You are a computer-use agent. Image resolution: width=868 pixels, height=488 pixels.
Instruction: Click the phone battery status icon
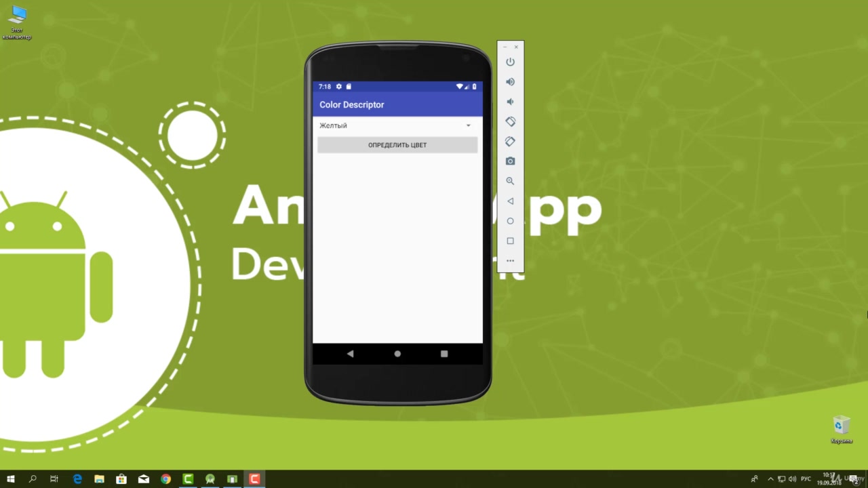475,87
